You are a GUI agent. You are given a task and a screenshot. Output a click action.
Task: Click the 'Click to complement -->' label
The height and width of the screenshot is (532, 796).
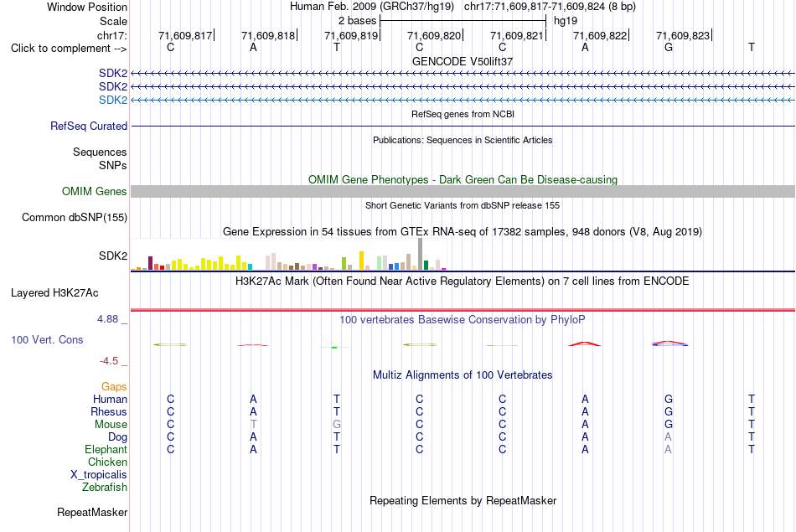coord(69,49)
